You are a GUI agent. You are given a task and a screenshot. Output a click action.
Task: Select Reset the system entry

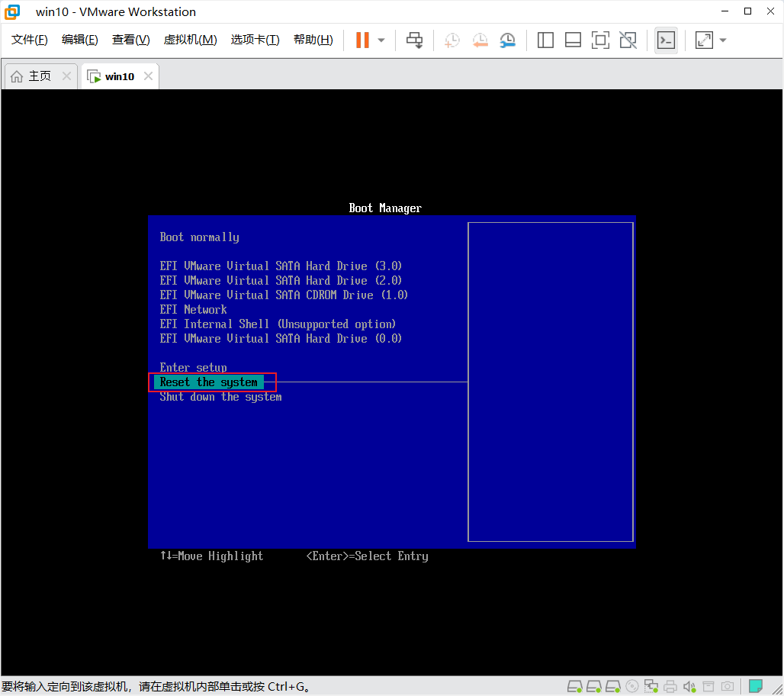tap(208, 382)
